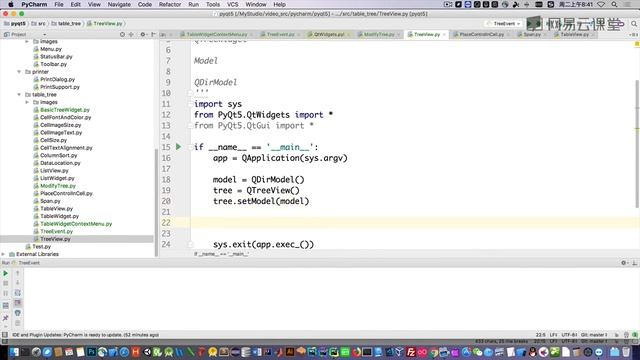Screen dimensions: 640x360
Task: Open FileZilla from the Dock
Action: coord(411,352)
